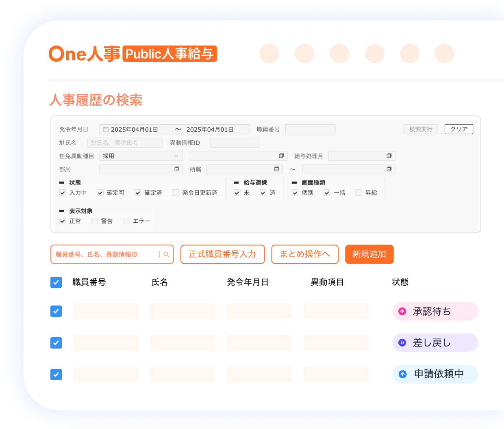
Task: Expand the 任免異動種目 dropdown showing 採用
Action: pos(141,156)
